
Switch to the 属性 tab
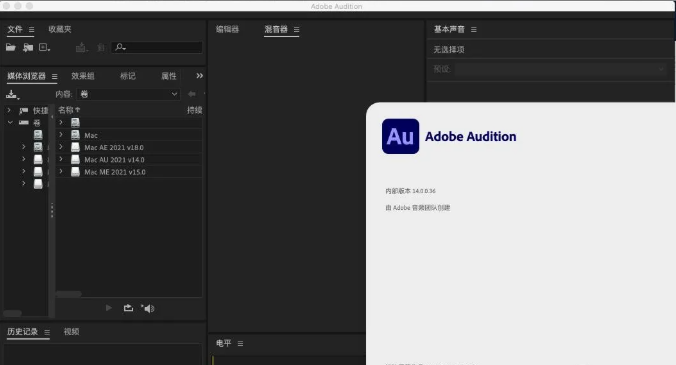click(169, 76)
